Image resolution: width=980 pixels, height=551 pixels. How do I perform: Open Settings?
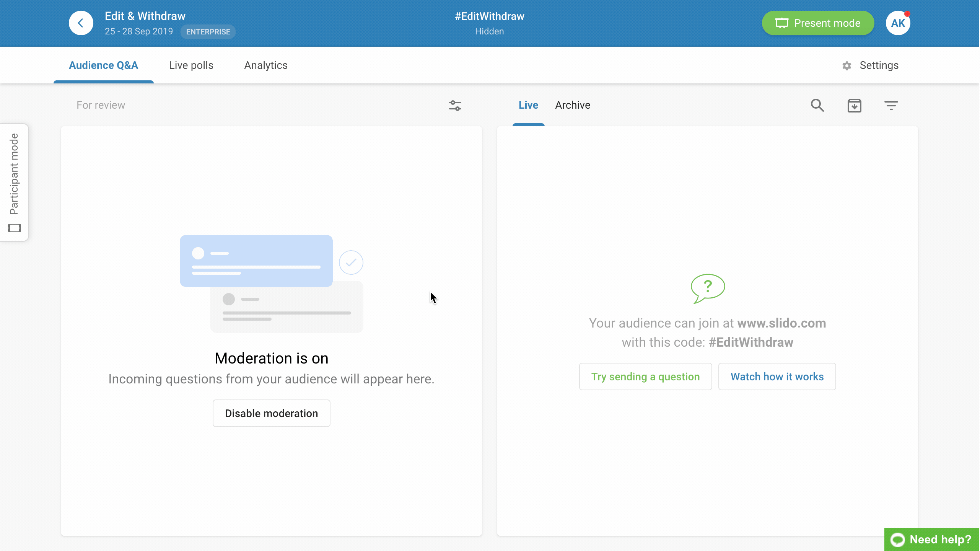point(870,65)
